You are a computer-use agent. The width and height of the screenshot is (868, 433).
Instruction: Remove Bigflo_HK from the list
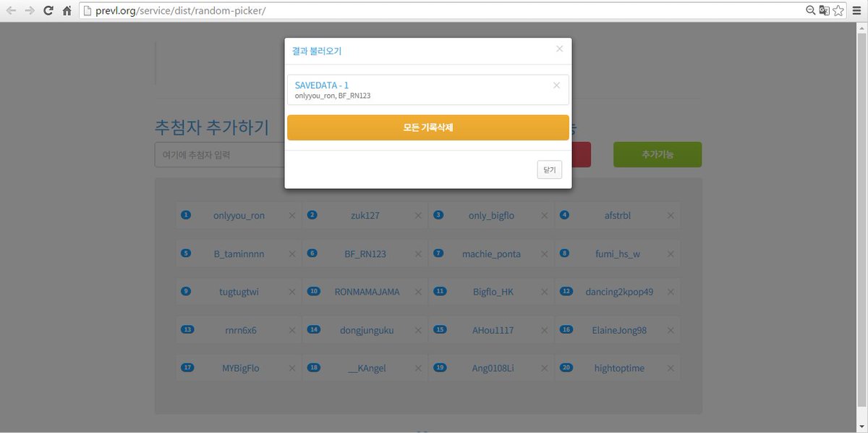545,292
